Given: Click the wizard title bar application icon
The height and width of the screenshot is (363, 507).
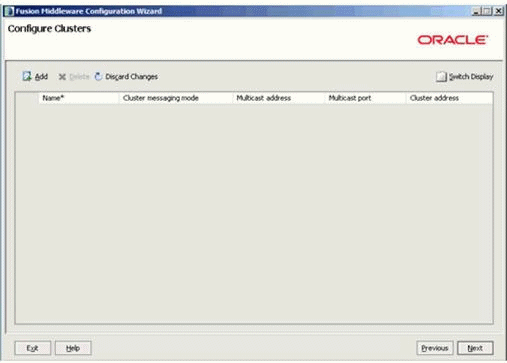Looking at the screenshot, I should click(9, 11).
